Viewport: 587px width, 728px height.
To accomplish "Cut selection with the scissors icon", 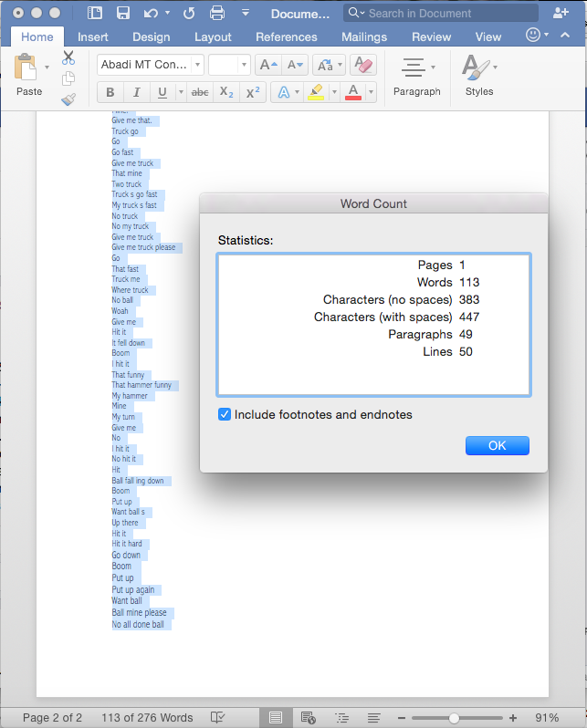I will (68, 57).
